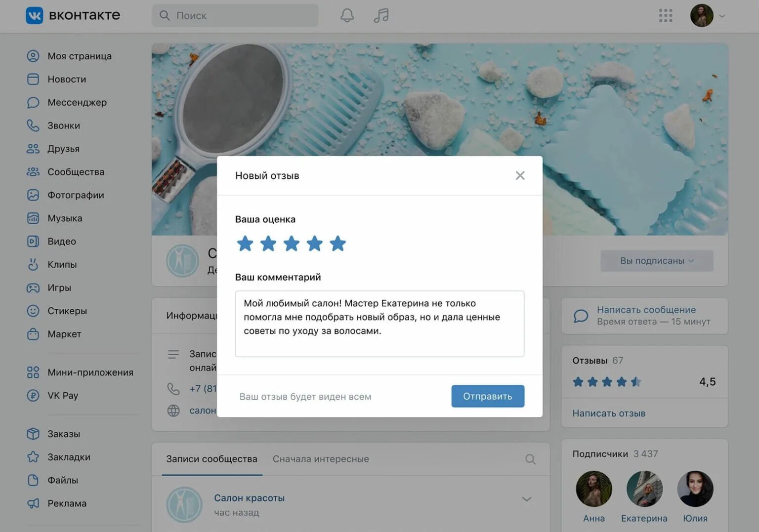Open Звонки in sidebar
759x532 pixels.
coord(63,126)
